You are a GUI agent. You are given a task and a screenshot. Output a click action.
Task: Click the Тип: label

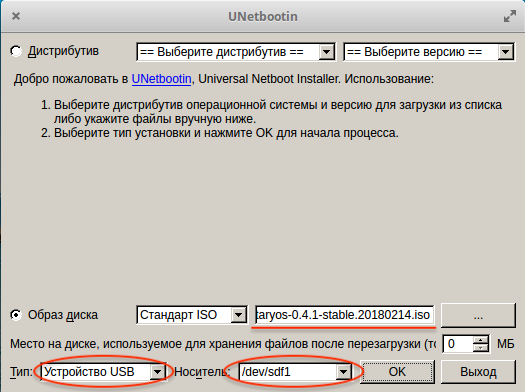21,372
